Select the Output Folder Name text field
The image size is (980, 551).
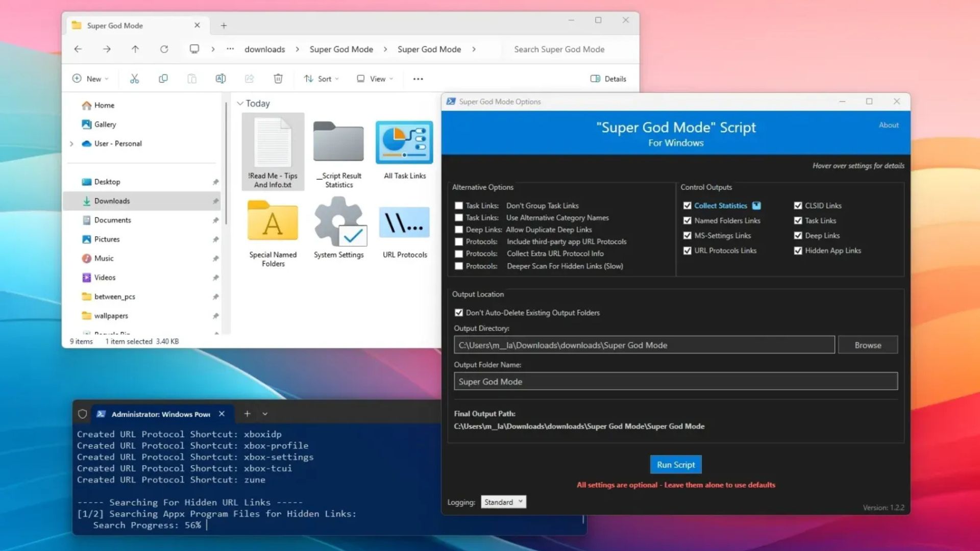point(675,381)
